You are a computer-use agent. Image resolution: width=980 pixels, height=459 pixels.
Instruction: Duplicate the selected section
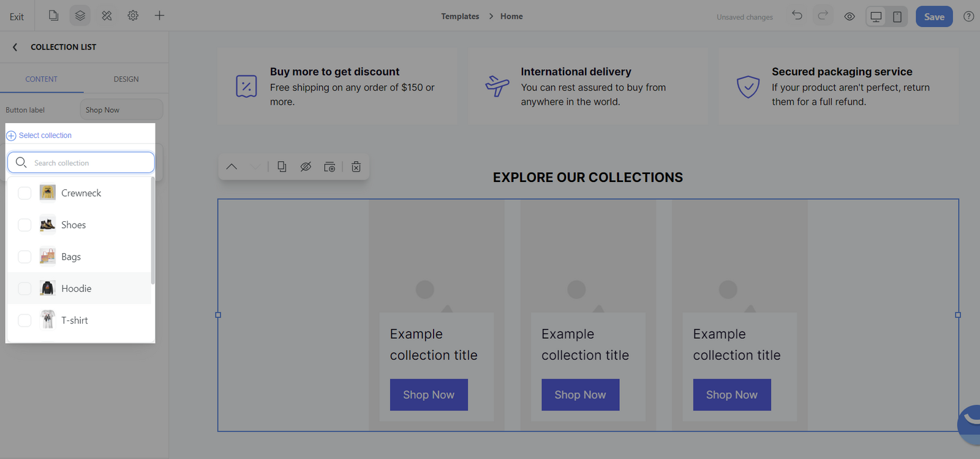[282, 167]
